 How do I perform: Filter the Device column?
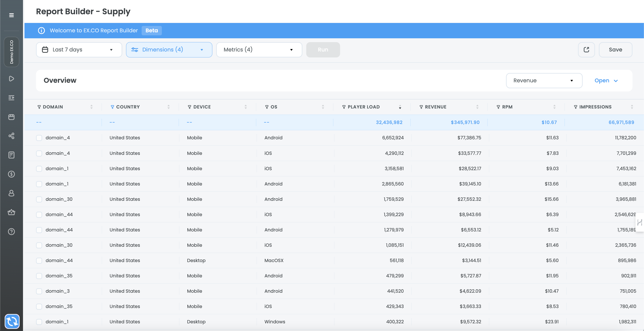click(x=190, y=107)
